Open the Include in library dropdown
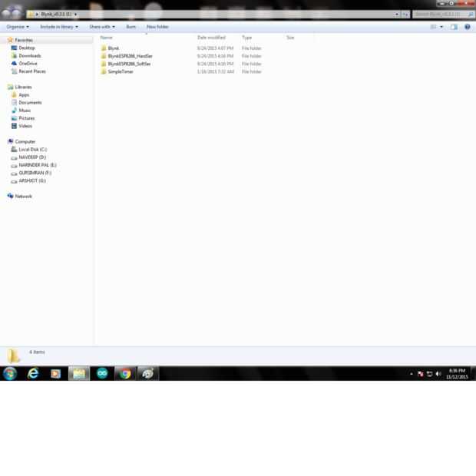The width and height of the screenshot is (476, 476). point(59,27)
